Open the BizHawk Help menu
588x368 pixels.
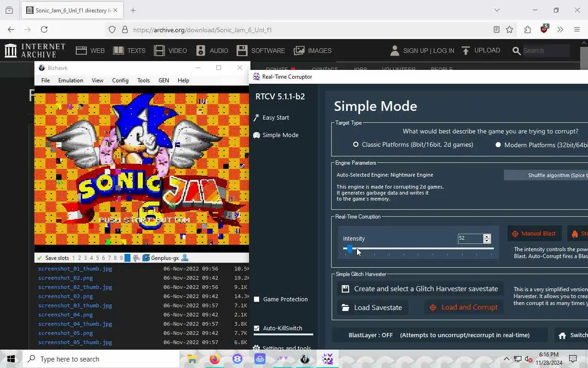click(183, 80)
